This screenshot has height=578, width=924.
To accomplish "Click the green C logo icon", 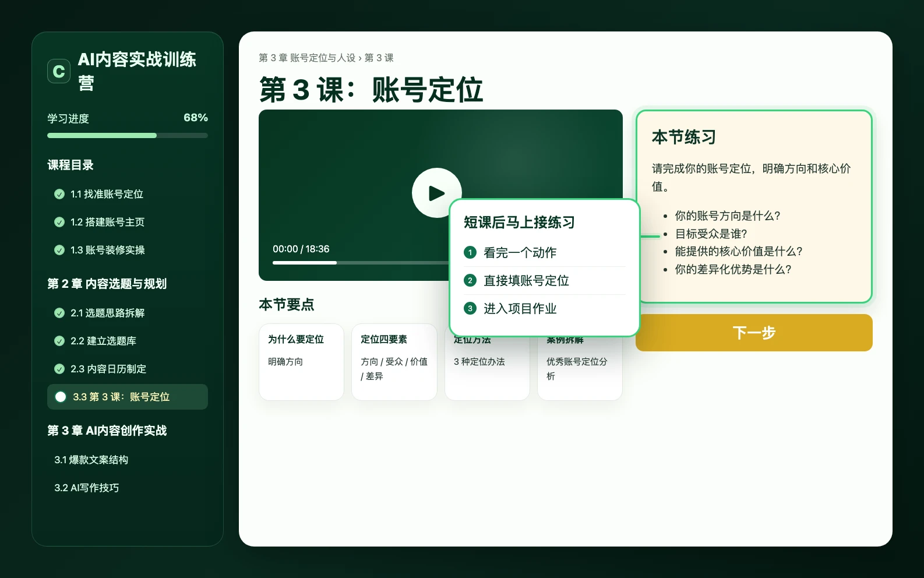I will tap(59, 71).
